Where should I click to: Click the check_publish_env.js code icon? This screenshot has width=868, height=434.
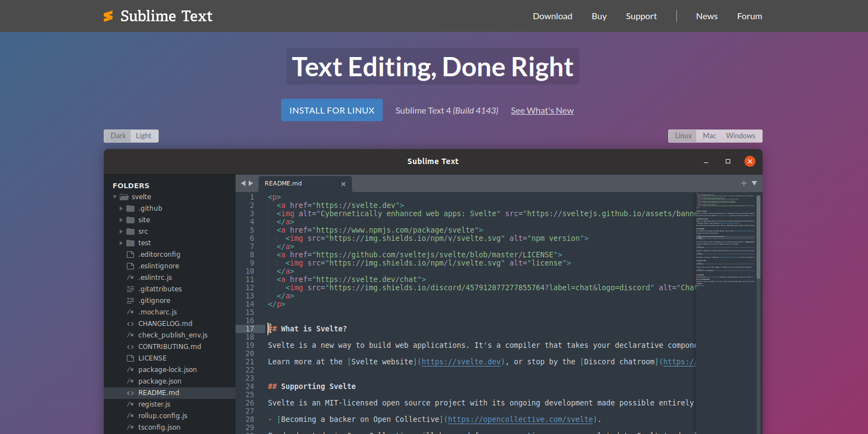tap(131, 335)
